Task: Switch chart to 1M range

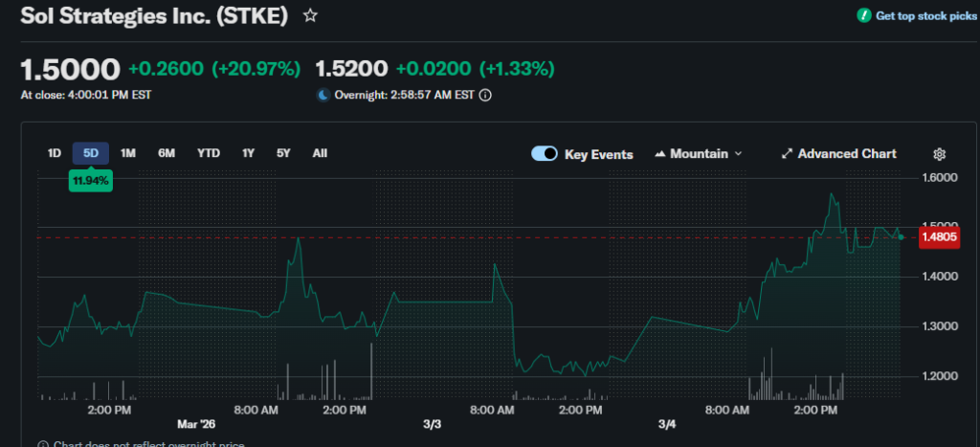Action: pos(128,153)
